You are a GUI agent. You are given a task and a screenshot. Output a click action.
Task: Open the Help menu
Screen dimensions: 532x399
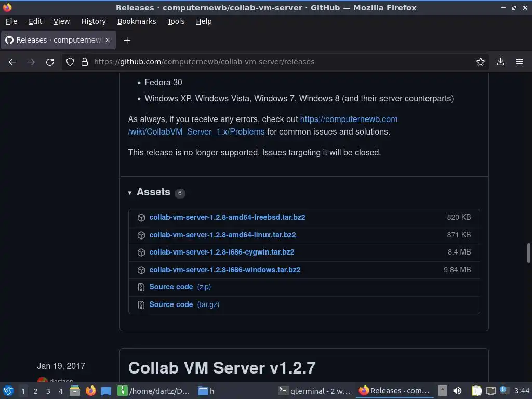pyautogui.click(x=204, y=21)
